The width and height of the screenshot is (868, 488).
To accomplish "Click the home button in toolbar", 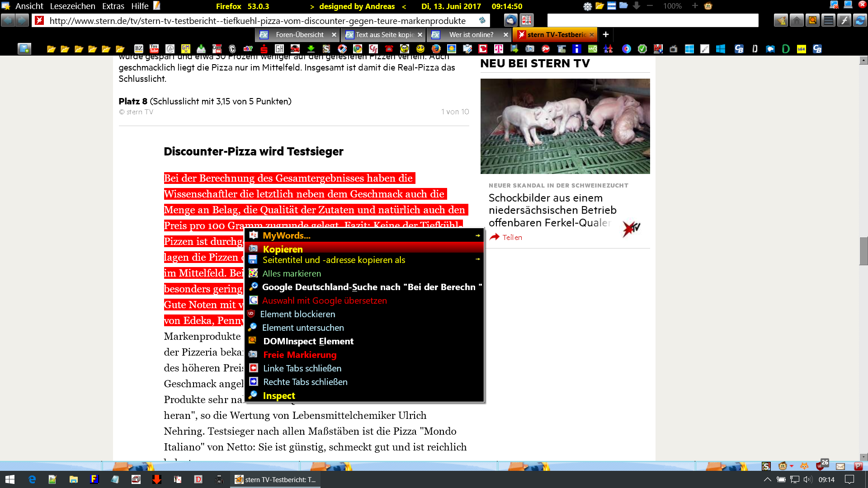I will tap(797, 20).
